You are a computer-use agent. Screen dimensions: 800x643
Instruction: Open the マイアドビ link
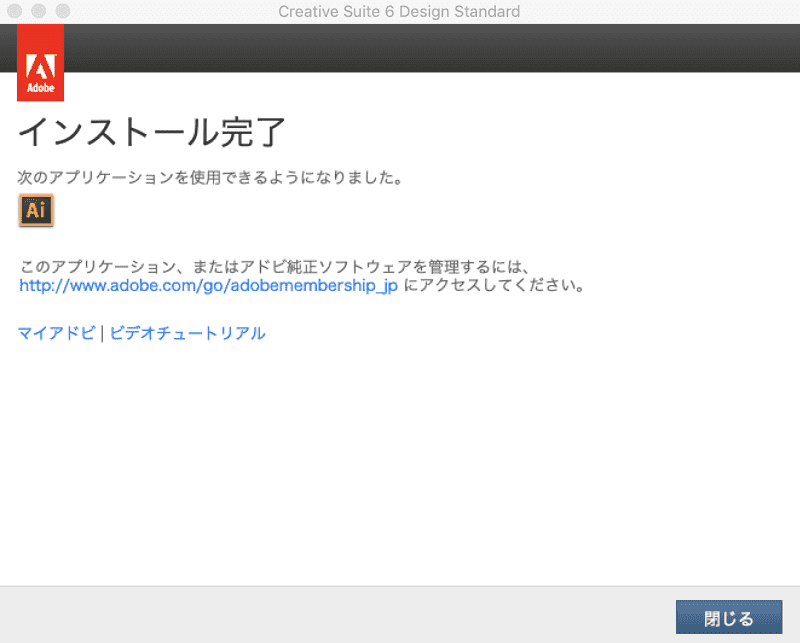click(57, 333)
